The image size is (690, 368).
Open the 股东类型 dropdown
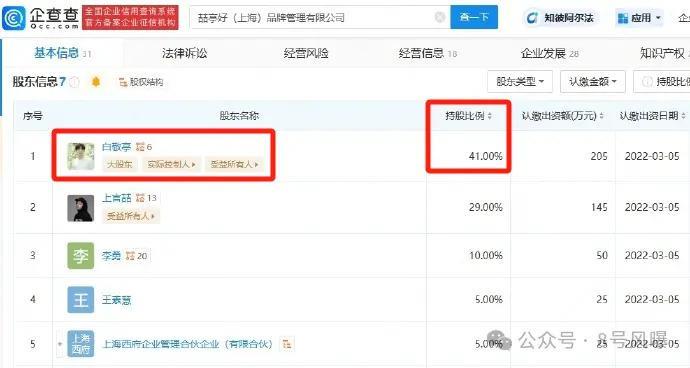[520, 81]
